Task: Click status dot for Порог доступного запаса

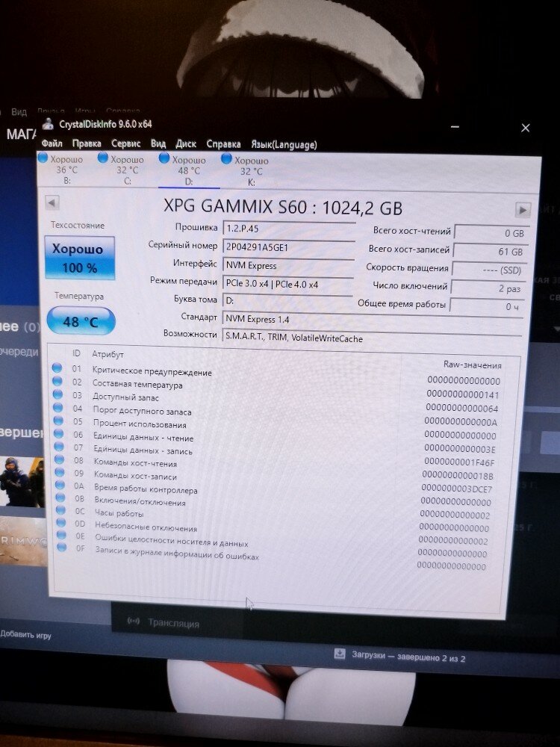Action: click(x=58, y=407)
